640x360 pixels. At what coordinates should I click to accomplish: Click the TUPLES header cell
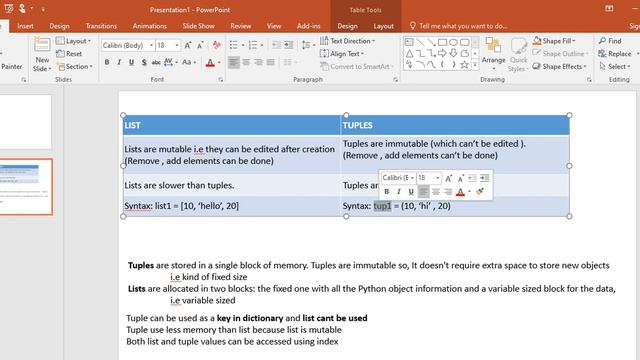click(455, 125)
